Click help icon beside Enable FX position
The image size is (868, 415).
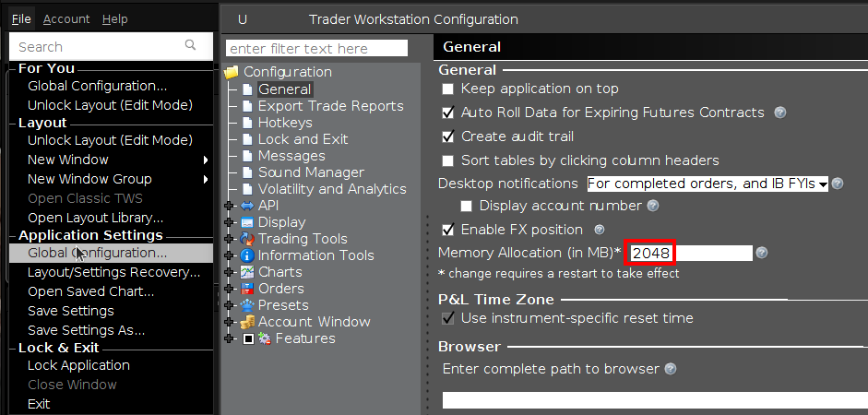coord(599,230)
